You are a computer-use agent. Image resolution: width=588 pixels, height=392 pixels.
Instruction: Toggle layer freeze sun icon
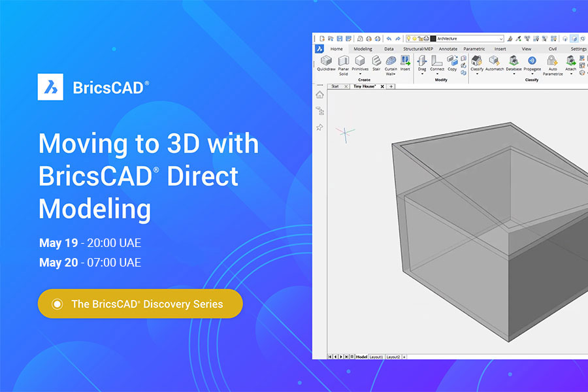(415, 39)
